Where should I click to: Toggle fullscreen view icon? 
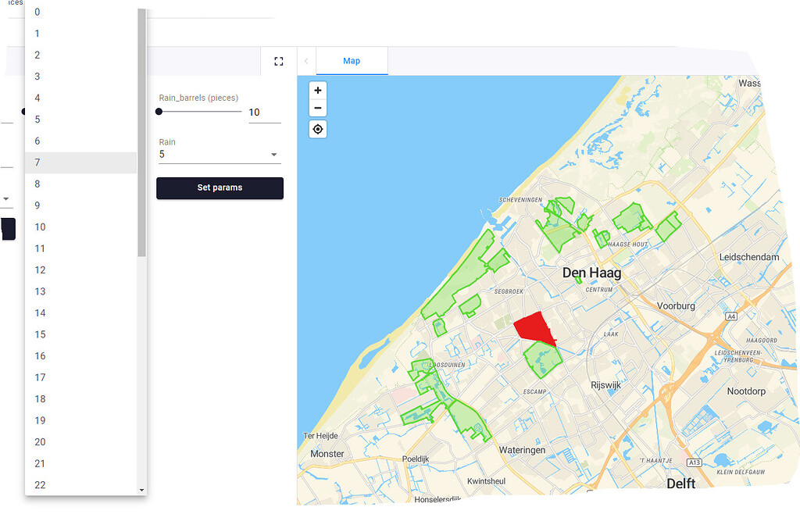[279, 61]
